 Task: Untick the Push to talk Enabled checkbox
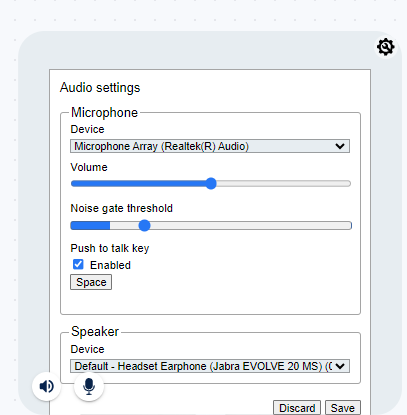pyautogui.click(x=78, y=264)
